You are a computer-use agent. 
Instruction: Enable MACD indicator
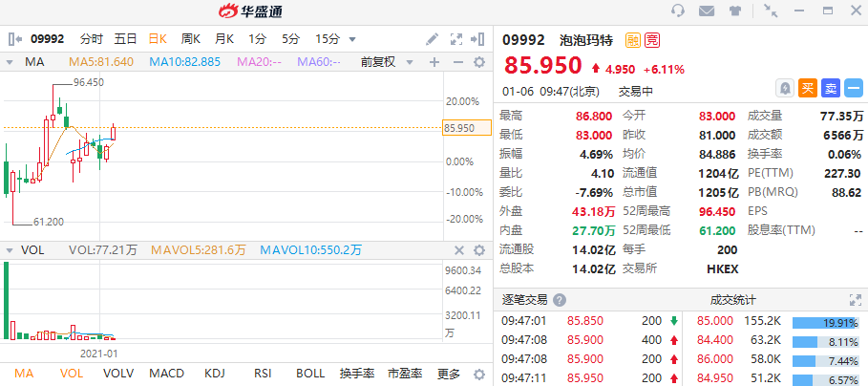[x=166, y=374]
